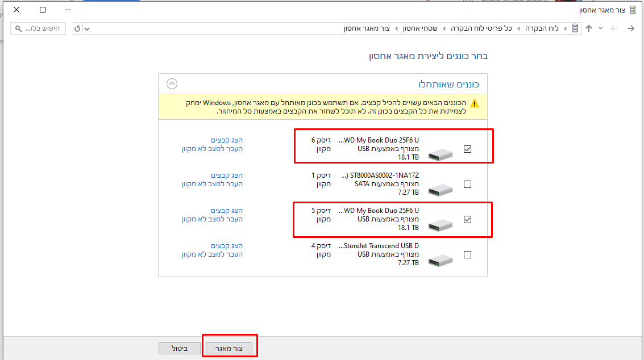Collapse the 'כוננים שאותחלו' section chevron
This screenshot has height=360, width=644.
click(x=172, y=84)
